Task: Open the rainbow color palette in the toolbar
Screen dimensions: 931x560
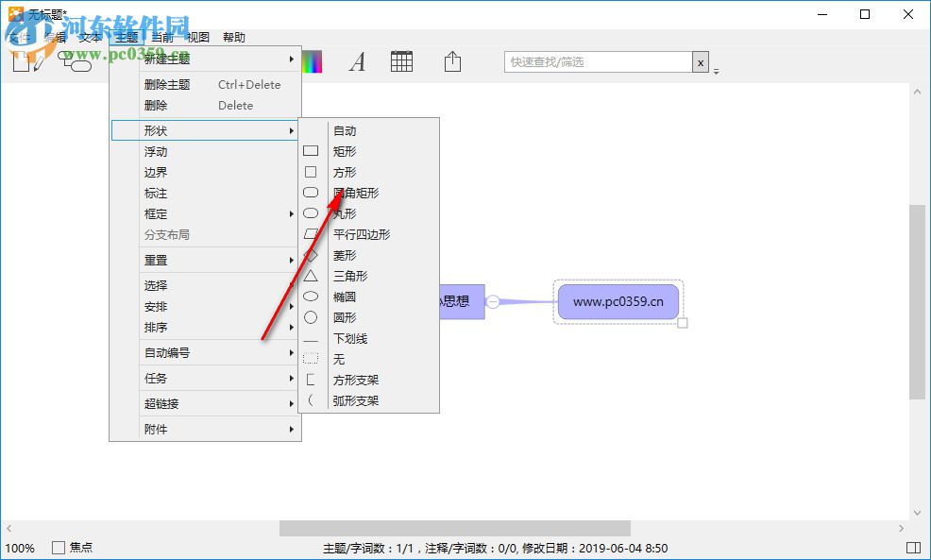Action: pos(312,61)
